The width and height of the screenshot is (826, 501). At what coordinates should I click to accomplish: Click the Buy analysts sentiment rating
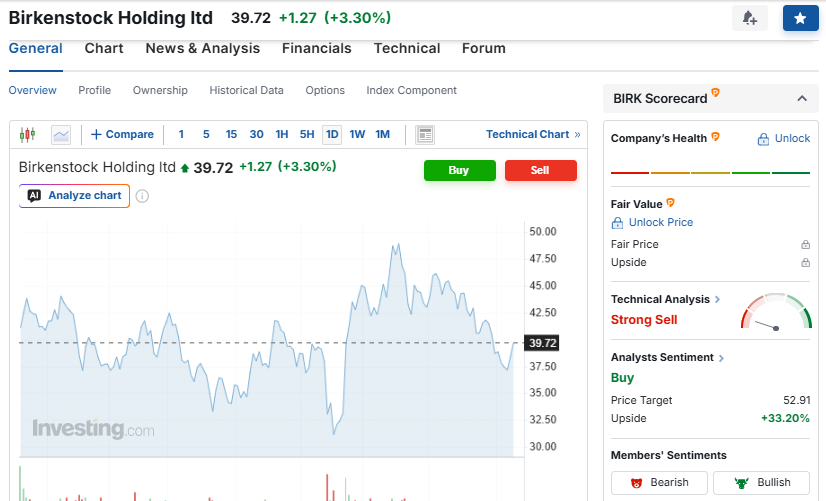coord(622,378)
